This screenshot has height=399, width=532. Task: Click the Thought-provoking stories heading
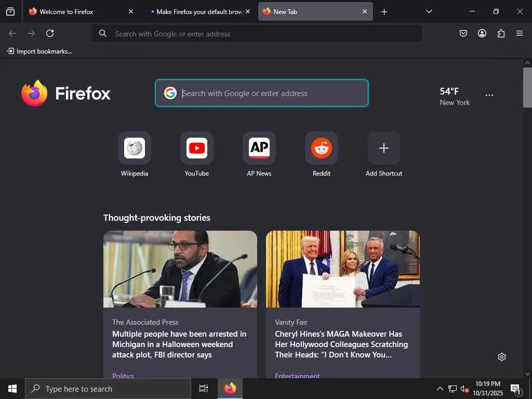click(x=157, y=218)
